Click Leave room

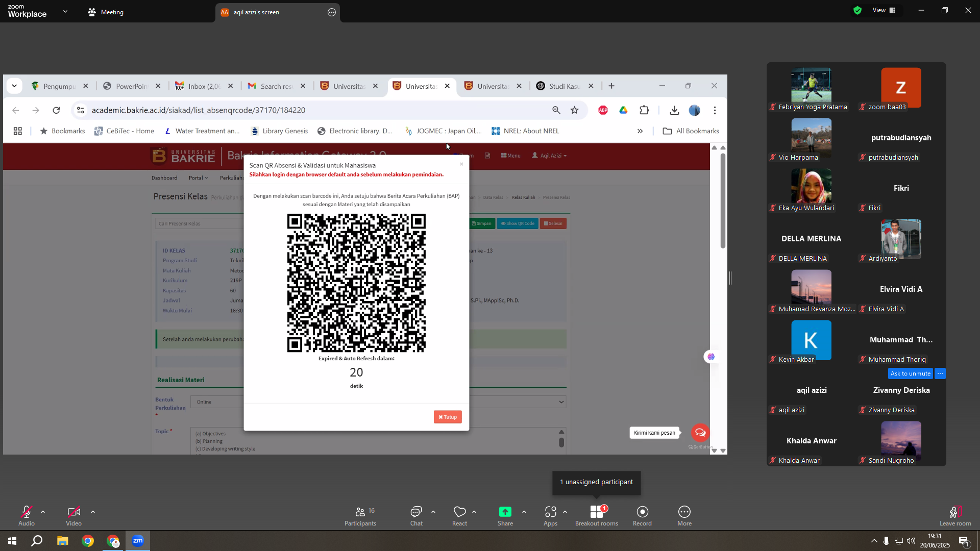click(955, 515)
